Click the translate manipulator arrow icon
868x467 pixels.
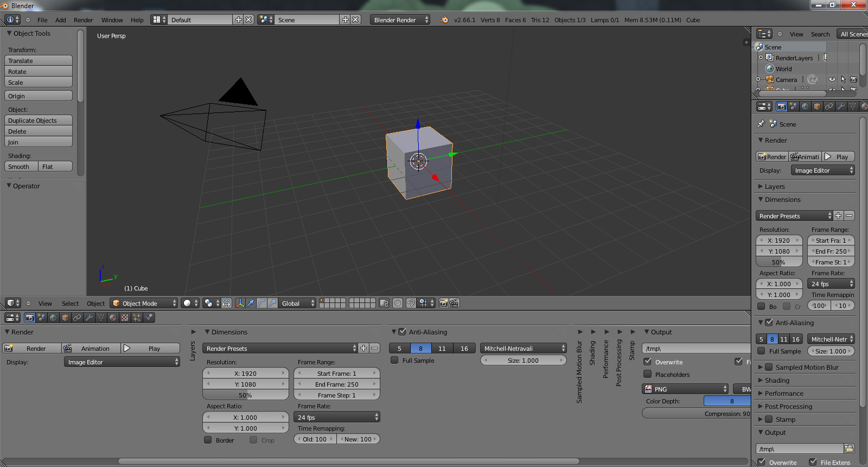pyautogui.click(x=251, y=303)
